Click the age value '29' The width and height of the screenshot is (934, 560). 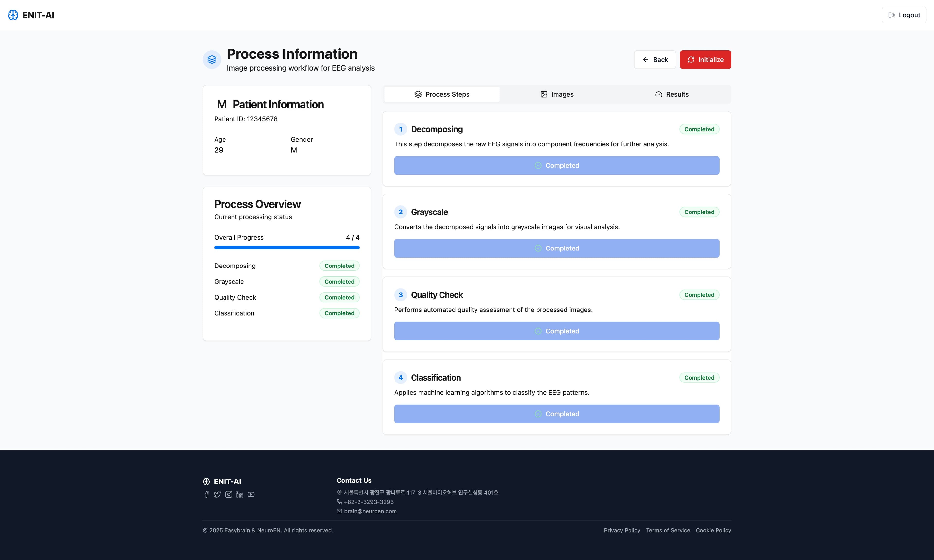(219, 150)
